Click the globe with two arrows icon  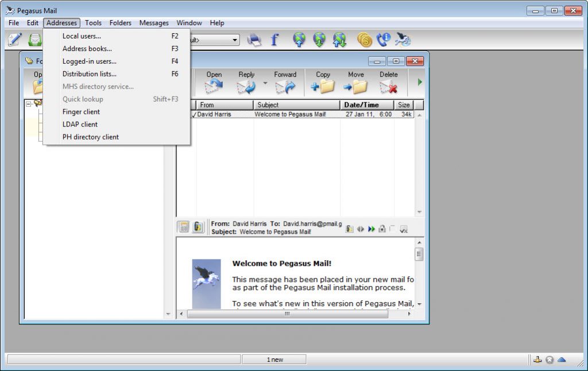[x=339, y=40]
